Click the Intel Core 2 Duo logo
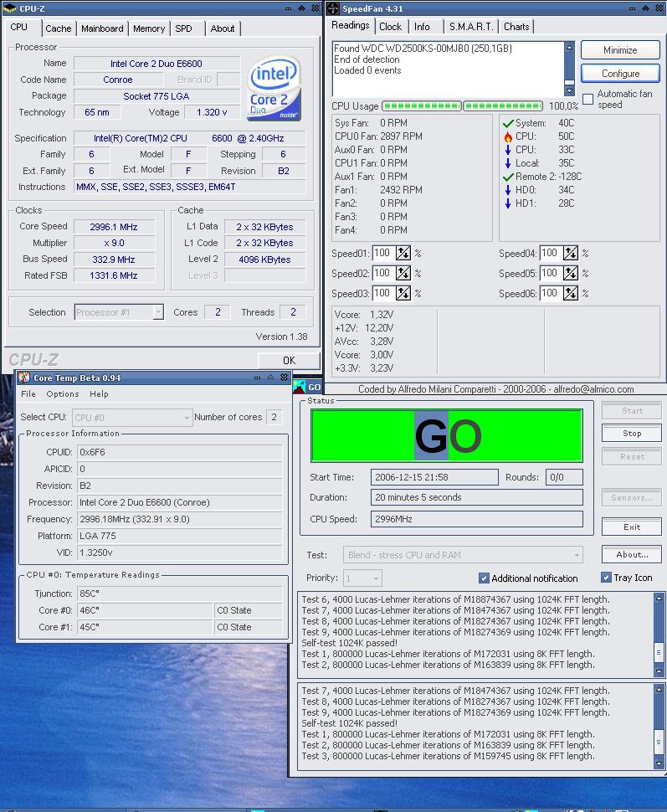667x812 pixels. coord(274,88)
